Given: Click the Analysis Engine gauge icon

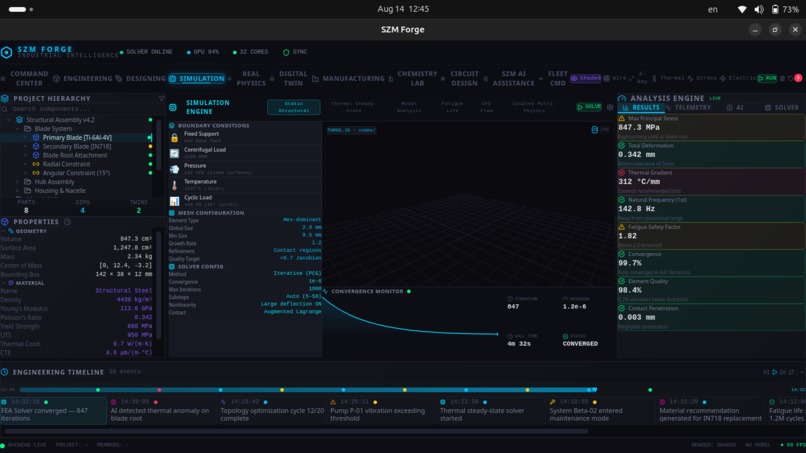Looking at the screenshot, I should click(x=622, y=98).
